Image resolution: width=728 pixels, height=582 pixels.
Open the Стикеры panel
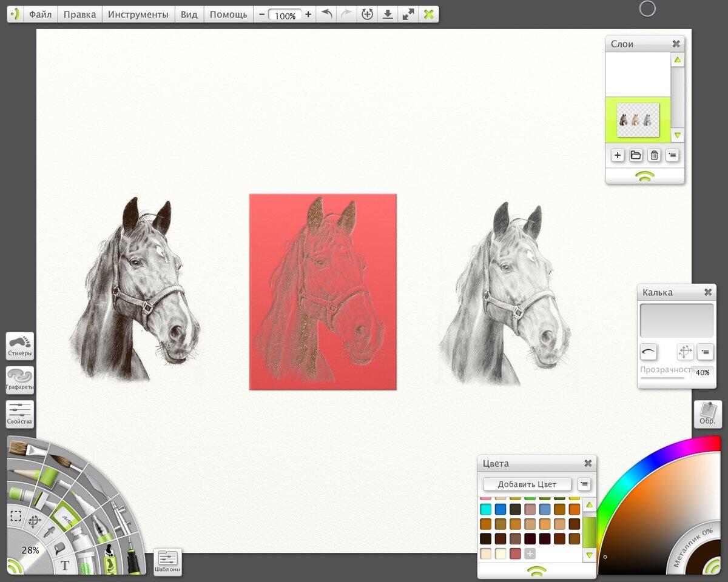pyautogui.click(x=20, y=346)
